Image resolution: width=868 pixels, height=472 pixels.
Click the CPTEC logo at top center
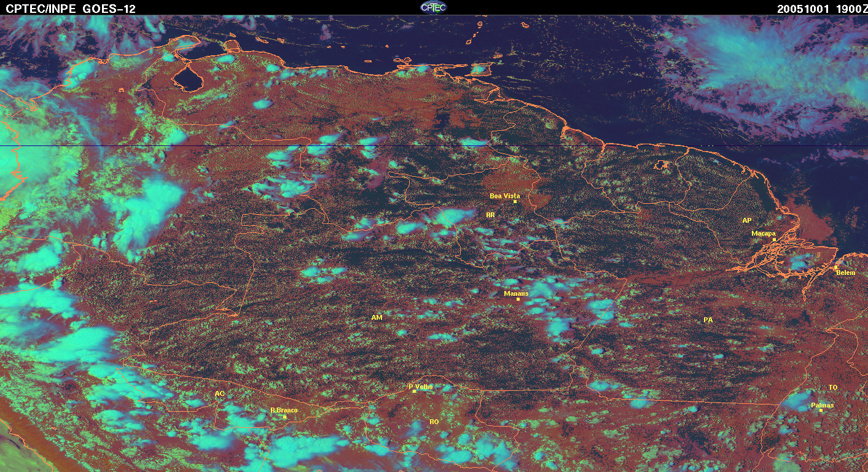click(433, 7)
